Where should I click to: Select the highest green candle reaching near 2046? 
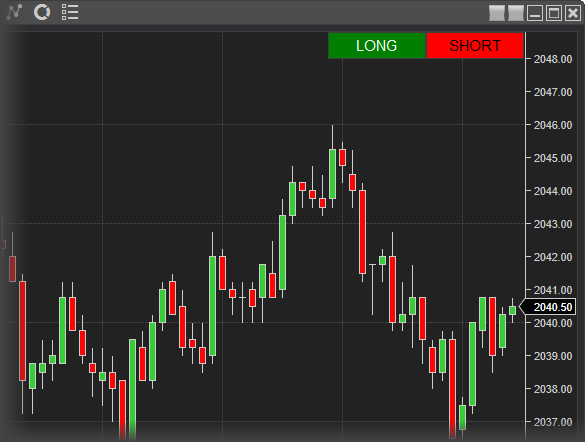(x=332, y=173)
